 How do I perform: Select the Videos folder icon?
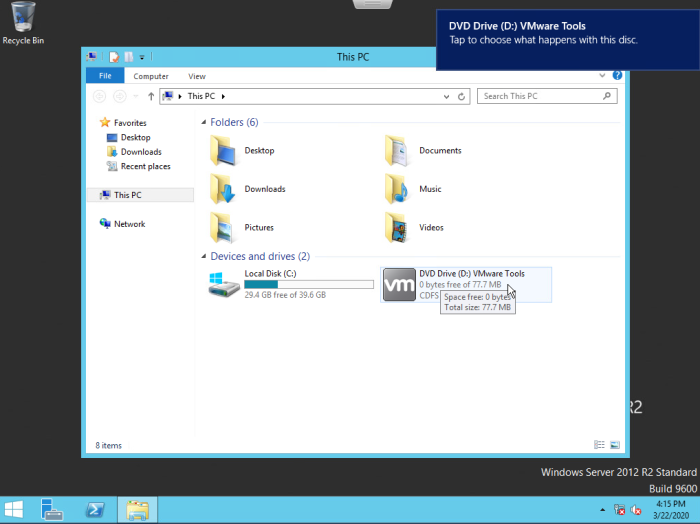397,228
